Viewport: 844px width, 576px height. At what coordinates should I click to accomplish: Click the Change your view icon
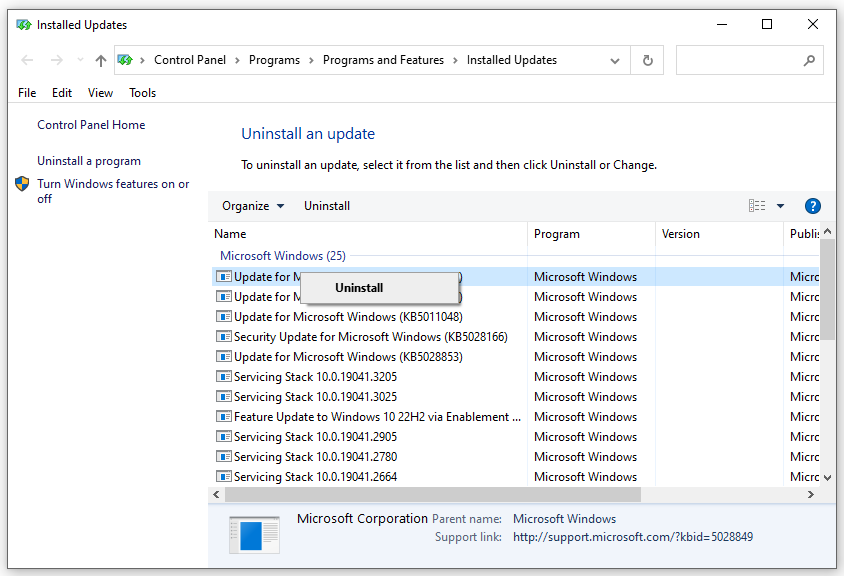tap(760, 206)
